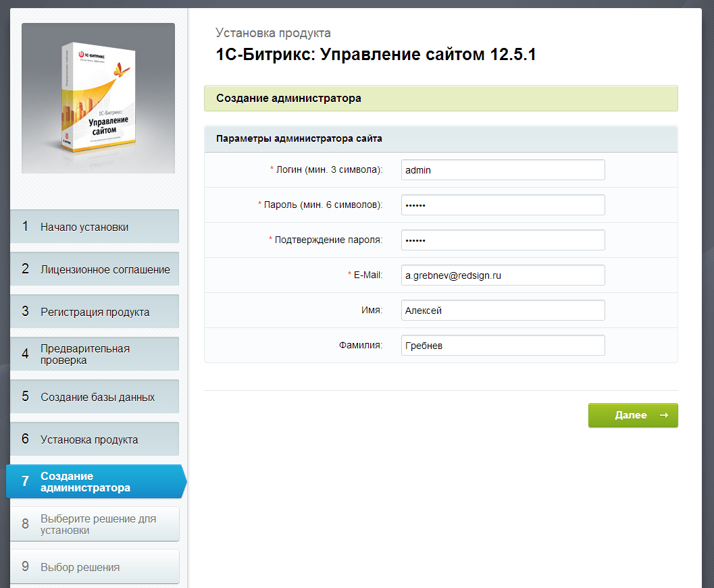Screen dimensions: 714x588
Task: Select step 3 Регистрация продукта
Action: [x=95, y=311]
